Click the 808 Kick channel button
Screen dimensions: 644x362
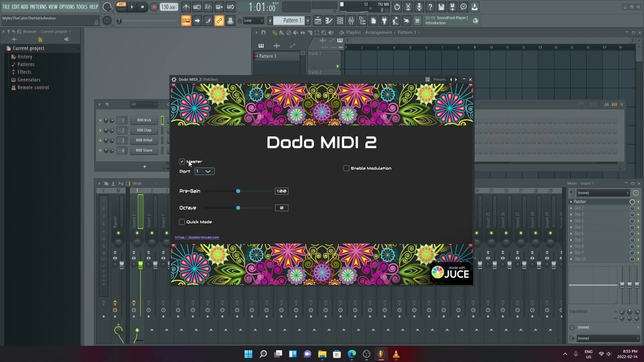(144, 120)
